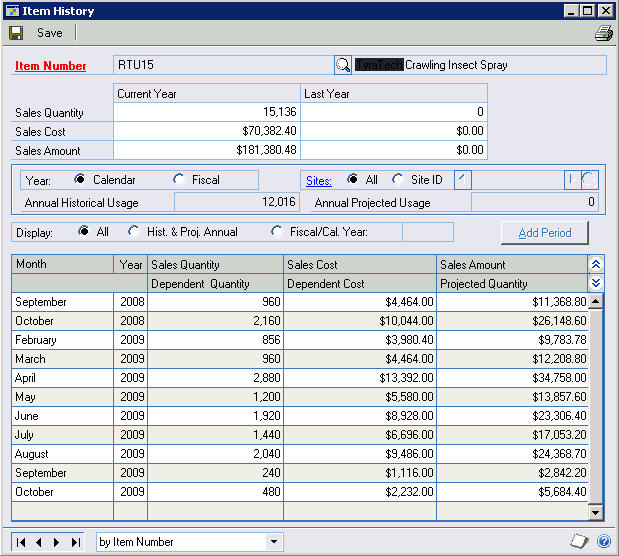Select Fiscal/Cal. Year display radio button

pyautogui.click(x=277, y=231)
